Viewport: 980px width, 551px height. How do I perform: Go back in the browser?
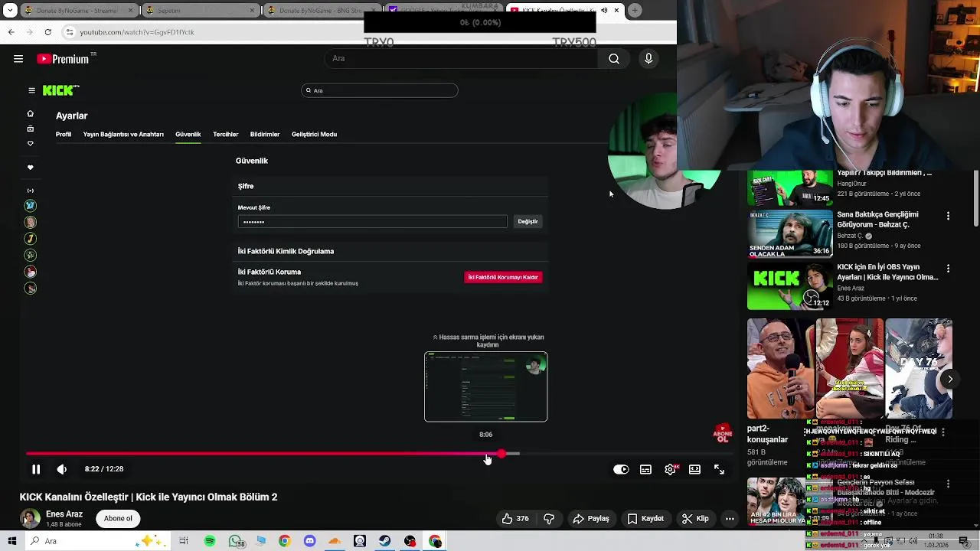point(11,32)
